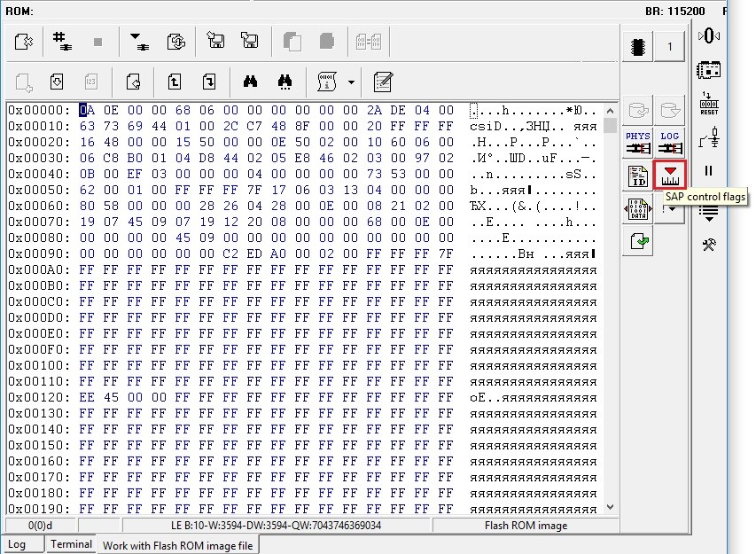Click the binary scroll info icon
Viewport: 756px width, 554px height.
[327, 82]
